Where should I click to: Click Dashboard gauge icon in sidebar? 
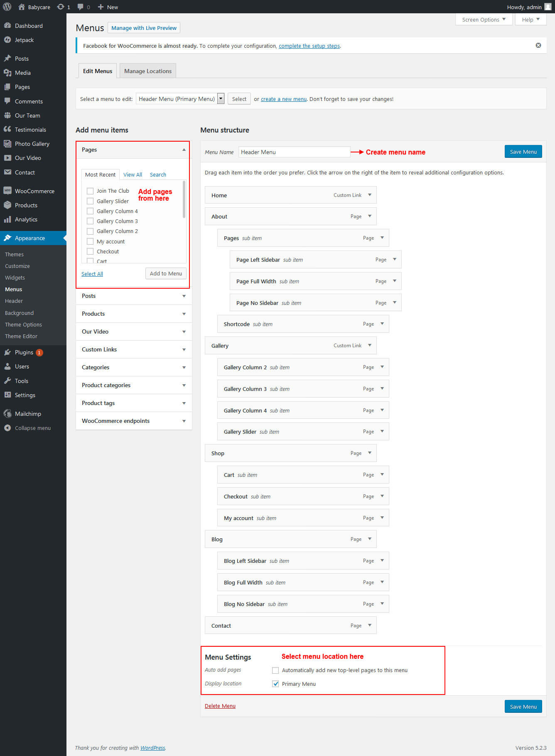pos(7,25)
